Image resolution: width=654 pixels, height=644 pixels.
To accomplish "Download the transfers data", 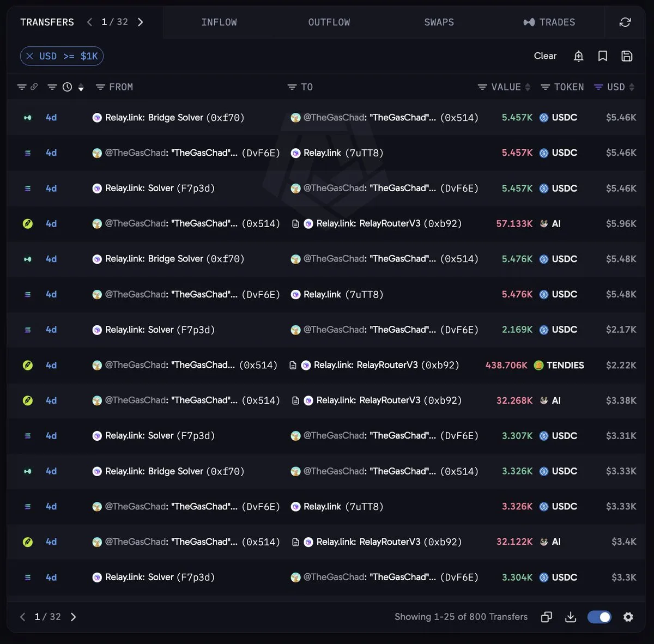I will [571, 617].
